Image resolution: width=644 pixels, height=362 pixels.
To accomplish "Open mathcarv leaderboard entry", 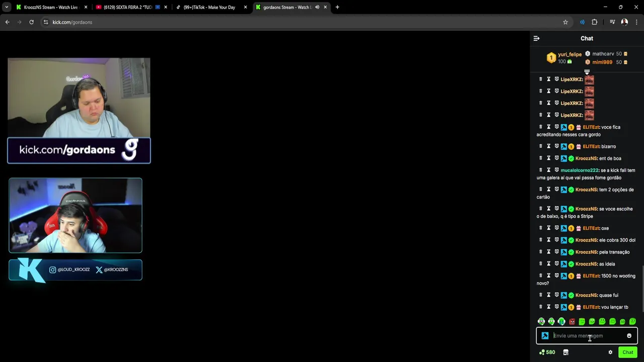I will click(603, 54).
